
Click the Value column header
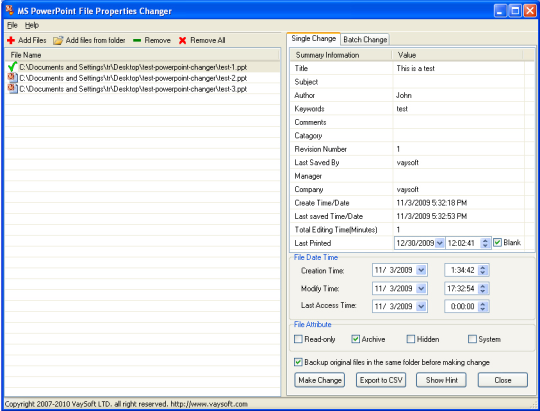point(457,55)
